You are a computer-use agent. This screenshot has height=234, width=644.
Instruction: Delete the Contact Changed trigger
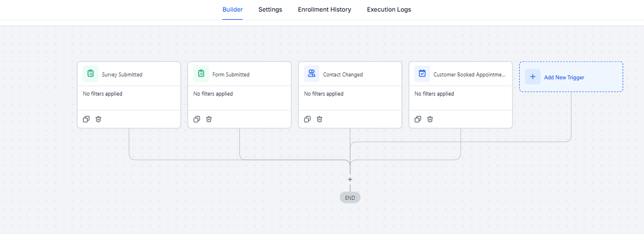pos(319,119)
